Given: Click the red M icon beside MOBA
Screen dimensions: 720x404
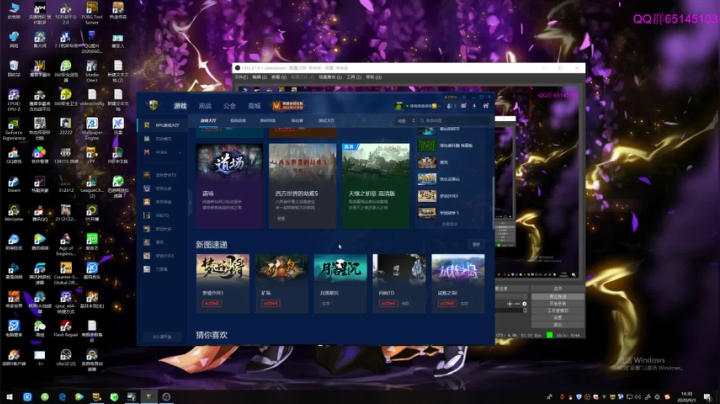Looking at the screenshot, I should [x=147, y=152].
